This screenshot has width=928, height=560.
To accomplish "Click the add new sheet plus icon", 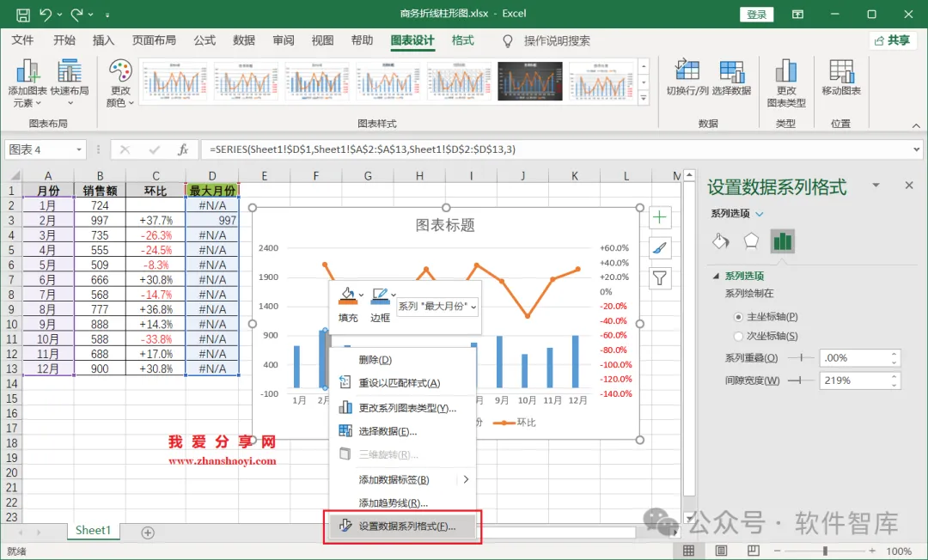I will 148,533.
